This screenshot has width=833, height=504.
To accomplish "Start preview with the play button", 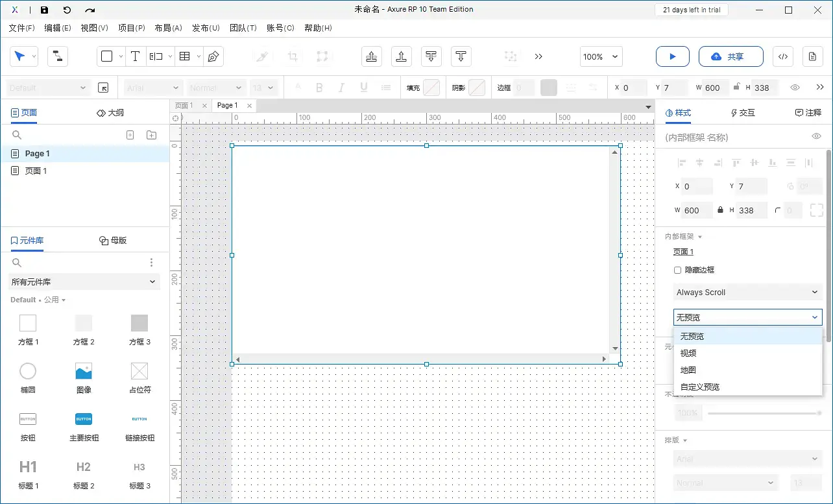I will [673, 56].
